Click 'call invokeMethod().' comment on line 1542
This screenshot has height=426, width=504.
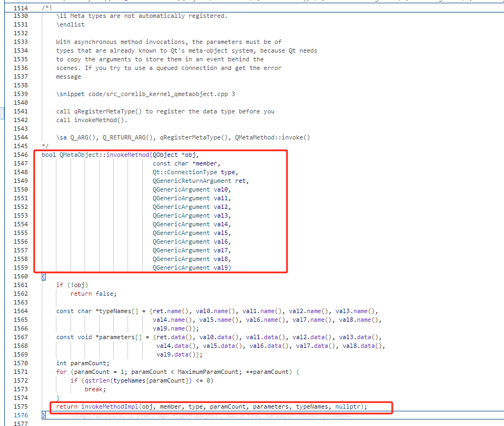92,120
